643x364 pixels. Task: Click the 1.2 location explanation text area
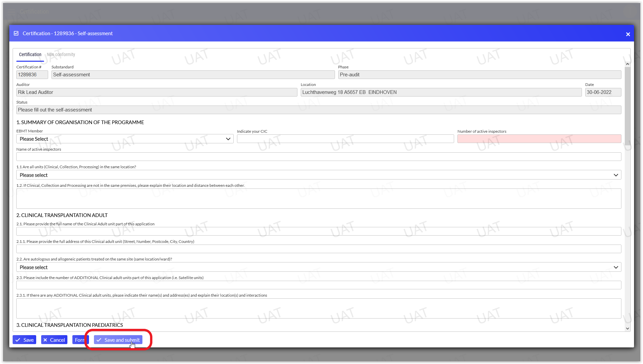click(x=318, y=198)
